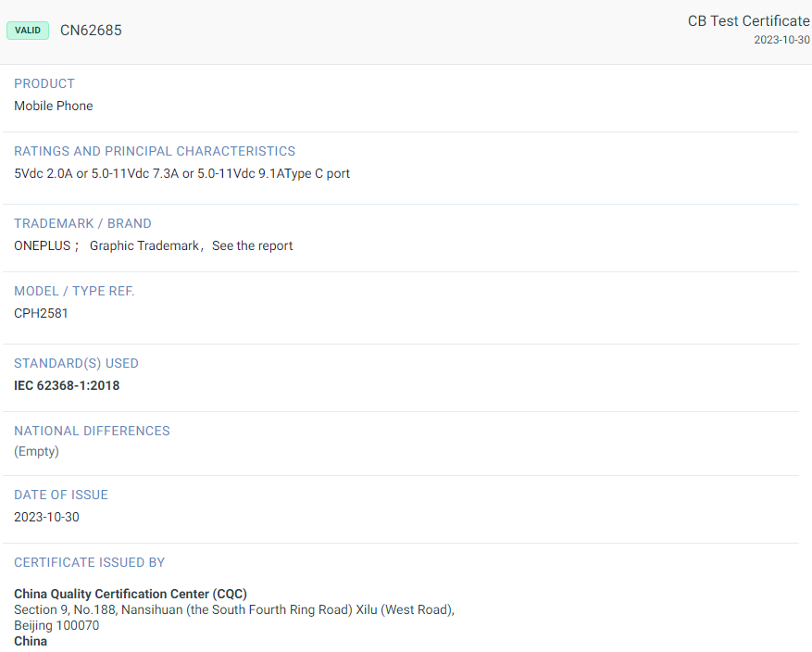This screenshot has width=812, height=652.
Task: Select the Beijing 100070 postal line
Action: 56,625
